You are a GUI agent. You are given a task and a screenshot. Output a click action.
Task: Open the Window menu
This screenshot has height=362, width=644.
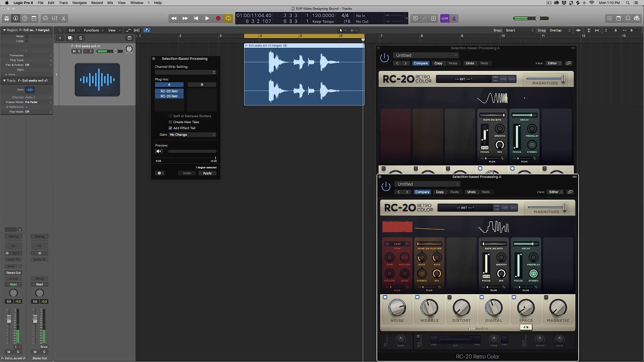click(137, 3)
